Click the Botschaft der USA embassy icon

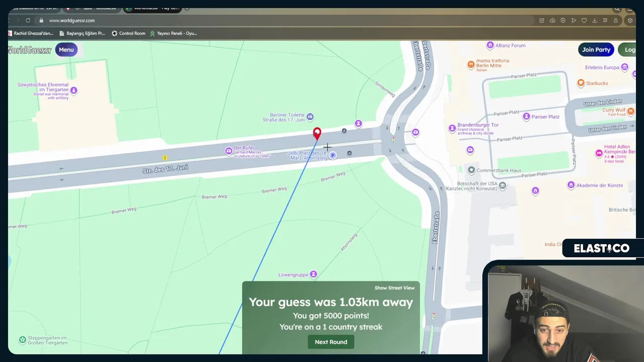click(502, 186)
